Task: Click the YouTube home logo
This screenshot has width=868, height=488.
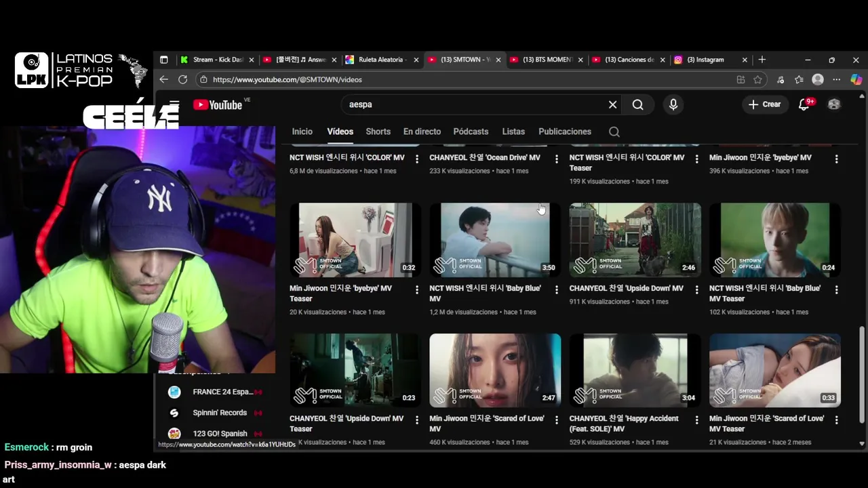Action: click(218, 104)
